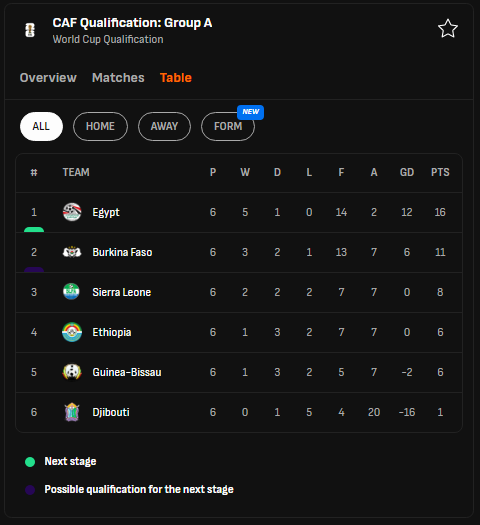Select the Table tab
Screen dimensions: 480x525
[176, 78]
